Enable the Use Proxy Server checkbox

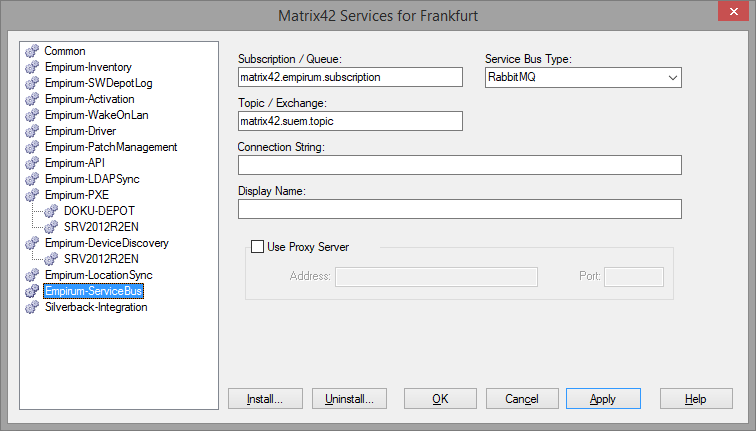(x=257, y=247)
